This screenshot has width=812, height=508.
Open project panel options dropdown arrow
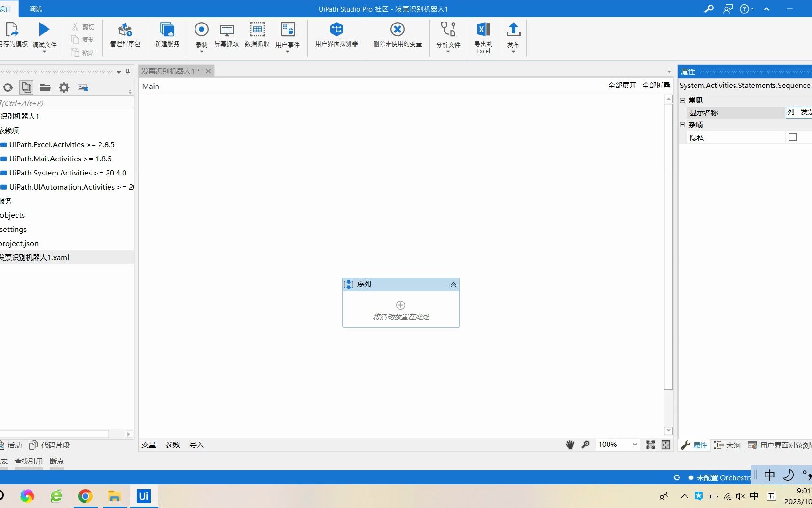click(118, 72)
